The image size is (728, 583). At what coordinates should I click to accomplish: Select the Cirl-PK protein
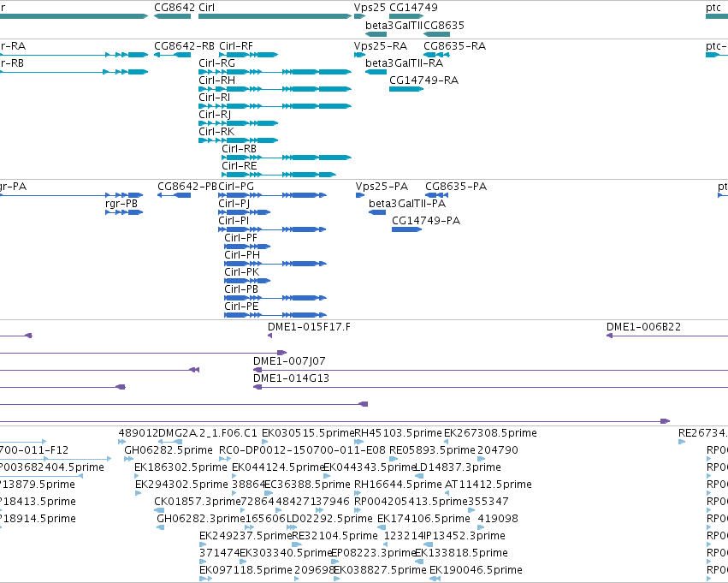[x=247, y=281]
